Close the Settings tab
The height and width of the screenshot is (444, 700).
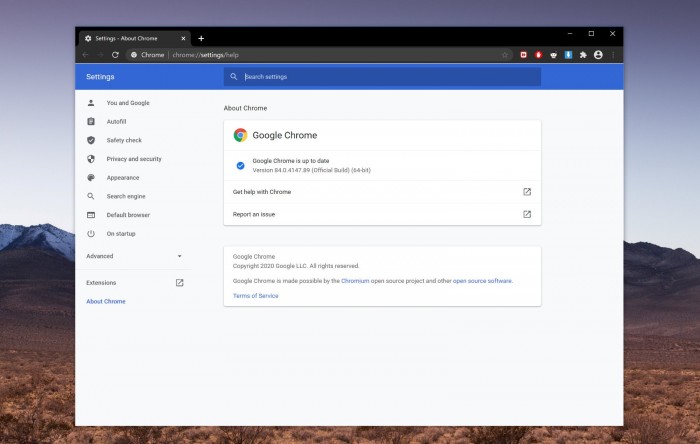click(x=183, y=38)
